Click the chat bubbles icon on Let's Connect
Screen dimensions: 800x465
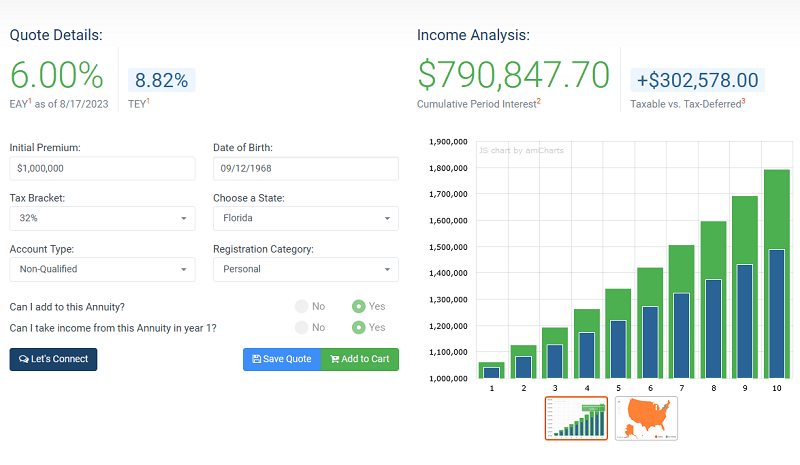point(23,359)
